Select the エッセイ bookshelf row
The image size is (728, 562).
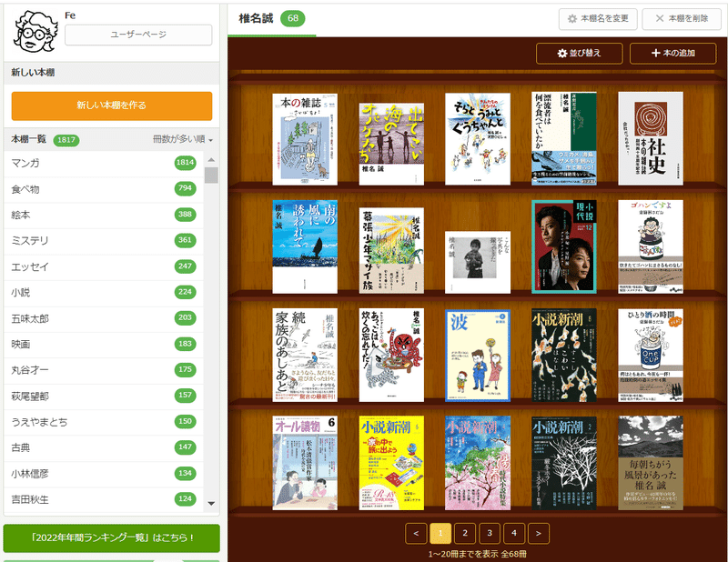[x=104, y=266]
